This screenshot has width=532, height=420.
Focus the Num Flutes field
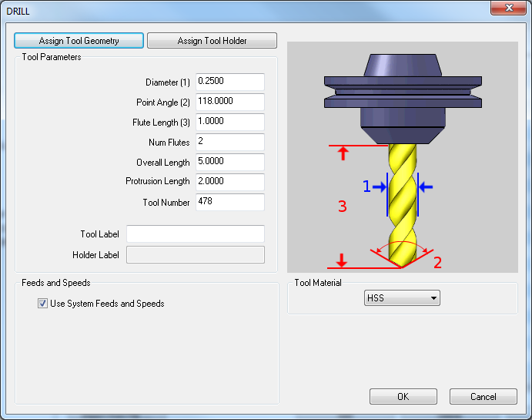230,142
